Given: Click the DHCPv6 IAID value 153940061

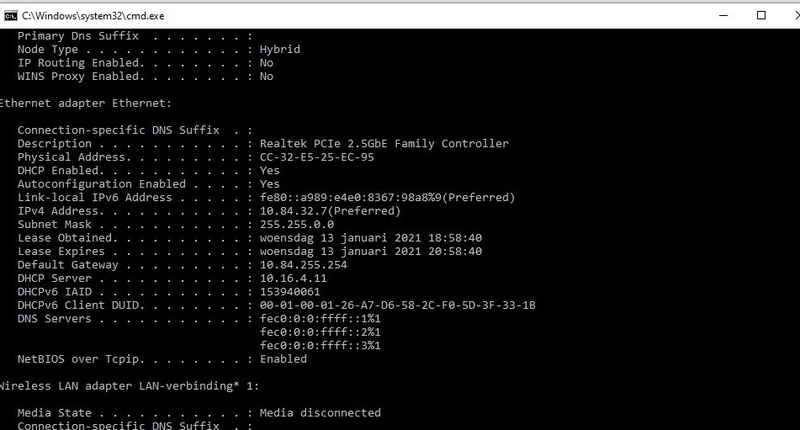Looking at the screenshot, I should tap(290, 292).
